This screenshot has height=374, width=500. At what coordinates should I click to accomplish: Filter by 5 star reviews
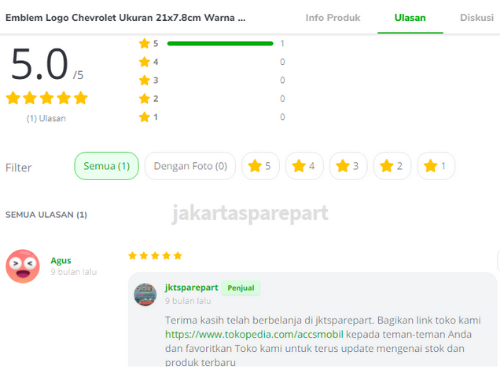pos(260,166)
